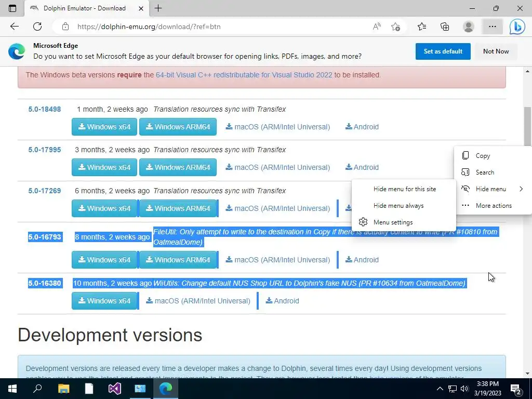Open More actions in the mini menu
532x399 pixels.
pos(493,206)
